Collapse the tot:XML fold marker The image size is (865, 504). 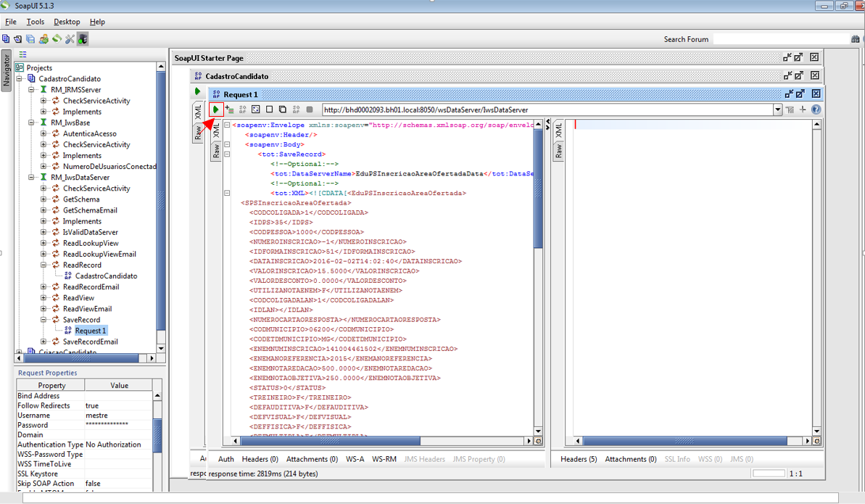(227, 193)
